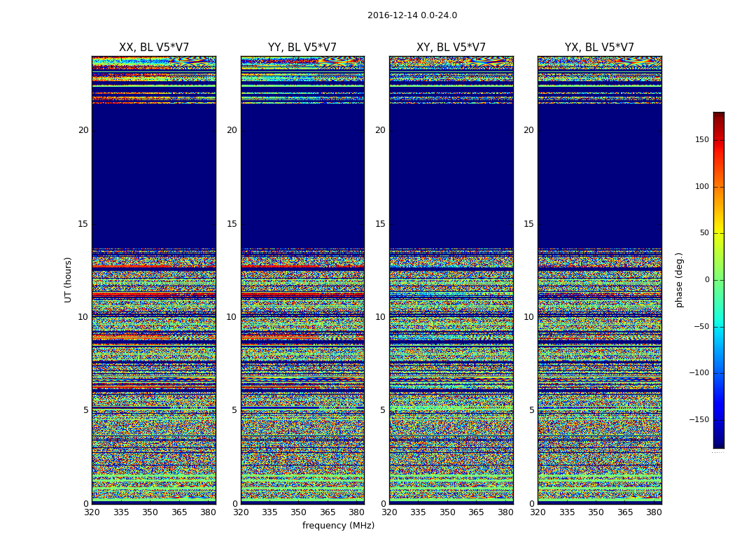Click colorbar tick label '−100'

coord(699,372)
